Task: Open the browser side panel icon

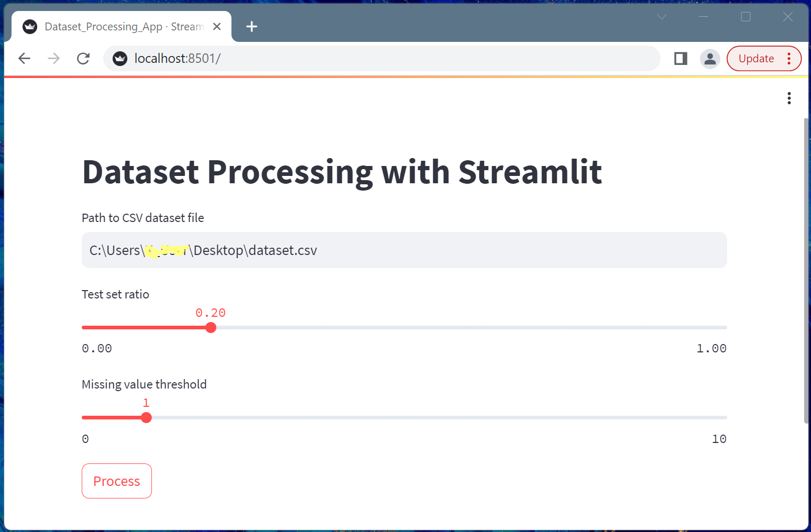Action: [680, 58]
